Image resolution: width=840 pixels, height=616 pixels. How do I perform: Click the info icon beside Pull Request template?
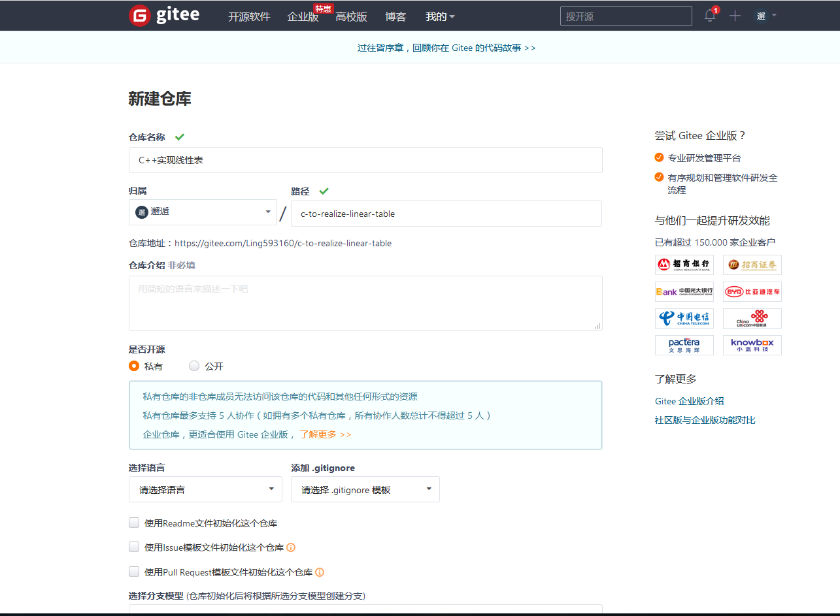pos(320,572)
